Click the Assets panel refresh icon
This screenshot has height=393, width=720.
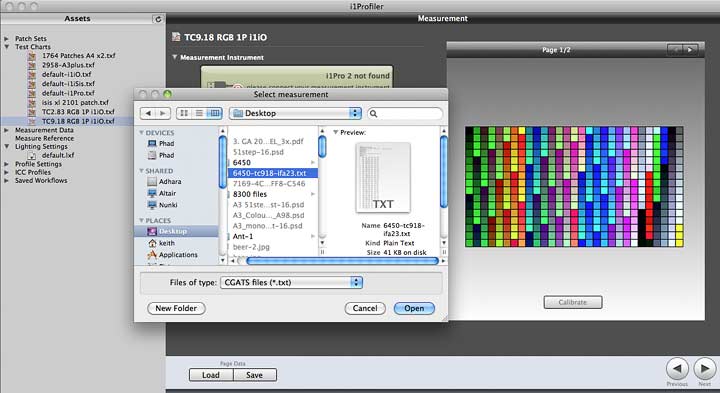[158, 19]
